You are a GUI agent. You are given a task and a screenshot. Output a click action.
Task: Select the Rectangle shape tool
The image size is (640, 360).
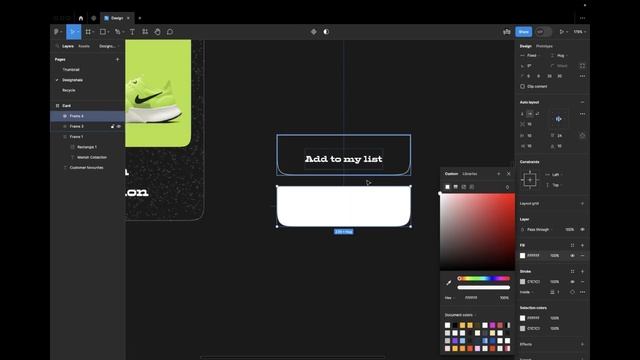(x=103, y=31)
